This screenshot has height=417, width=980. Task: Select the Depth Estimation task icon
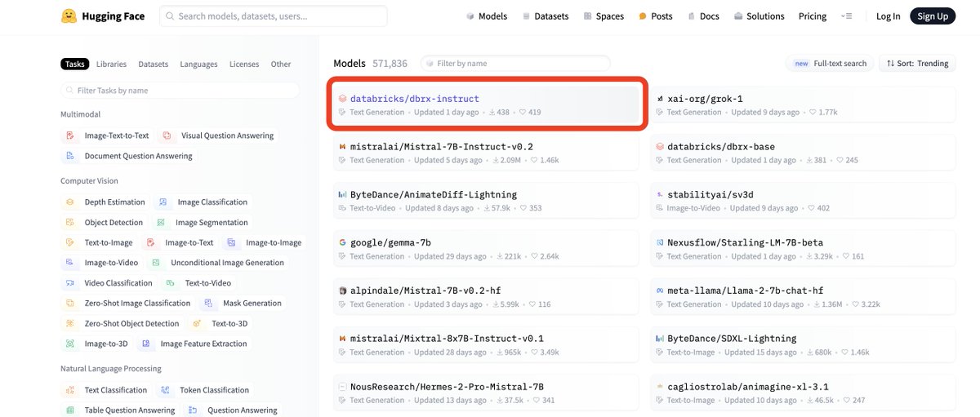coord(70,202)
